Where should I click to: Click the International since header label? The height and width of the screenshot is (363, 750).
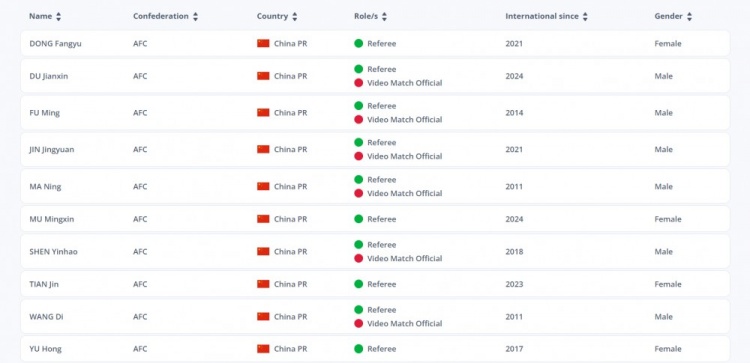click(x=542, y=16)
